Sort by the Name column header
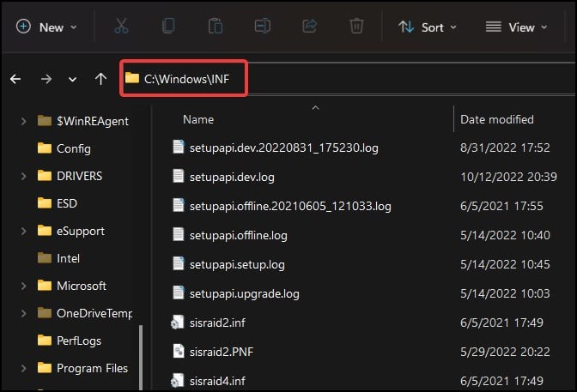 pyautogui.click(x=198, y=119)
